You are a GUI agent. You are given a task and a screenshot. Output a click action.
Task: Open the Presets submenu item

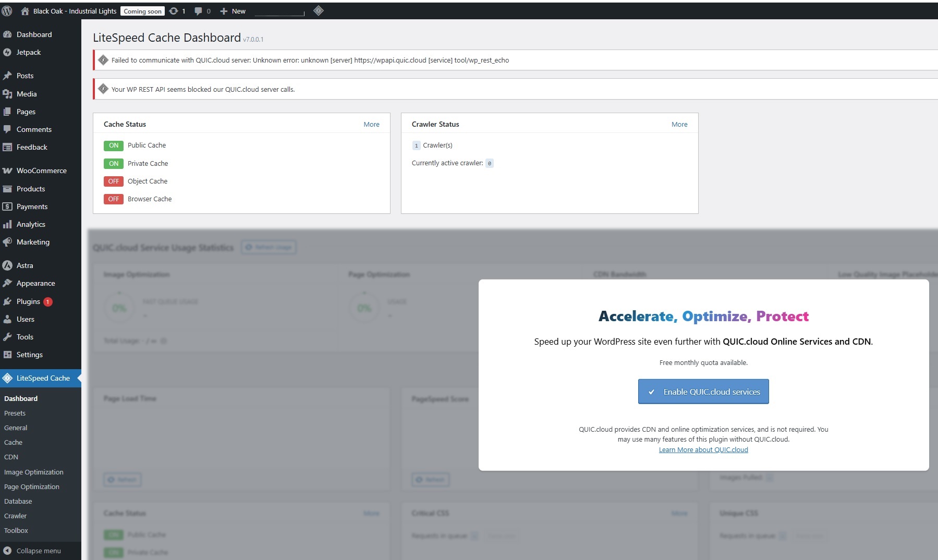click(x=15, y=413)
